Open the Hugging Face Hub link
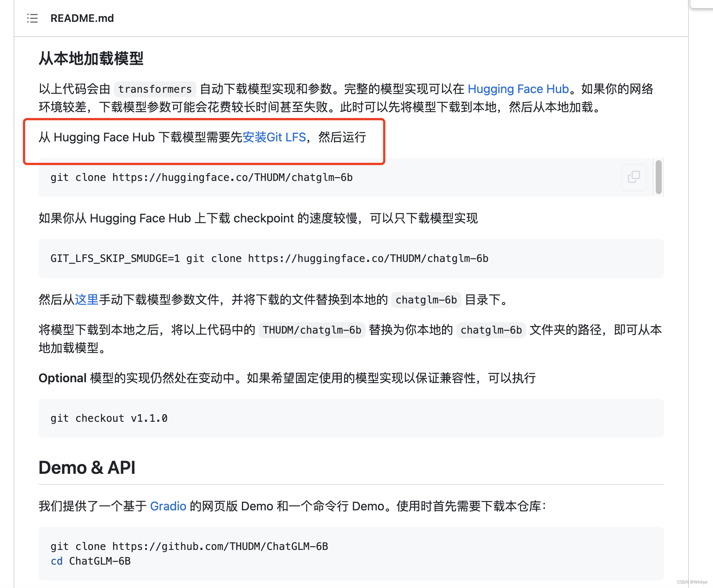This screenshot has height=588, width=713. click(518, 89)
